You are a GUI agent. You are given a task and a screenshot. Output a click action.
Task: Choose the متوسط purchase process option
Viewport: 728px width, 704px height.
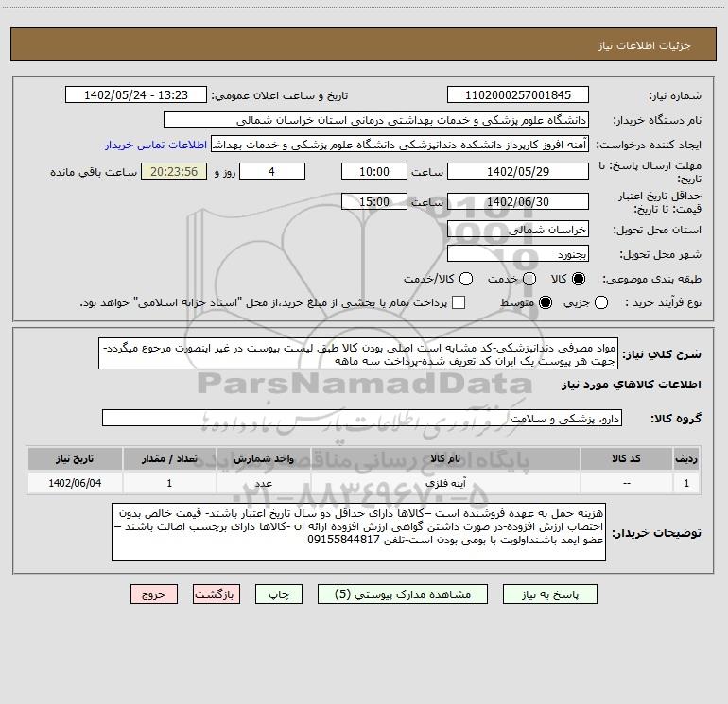(x=546, y=302)
